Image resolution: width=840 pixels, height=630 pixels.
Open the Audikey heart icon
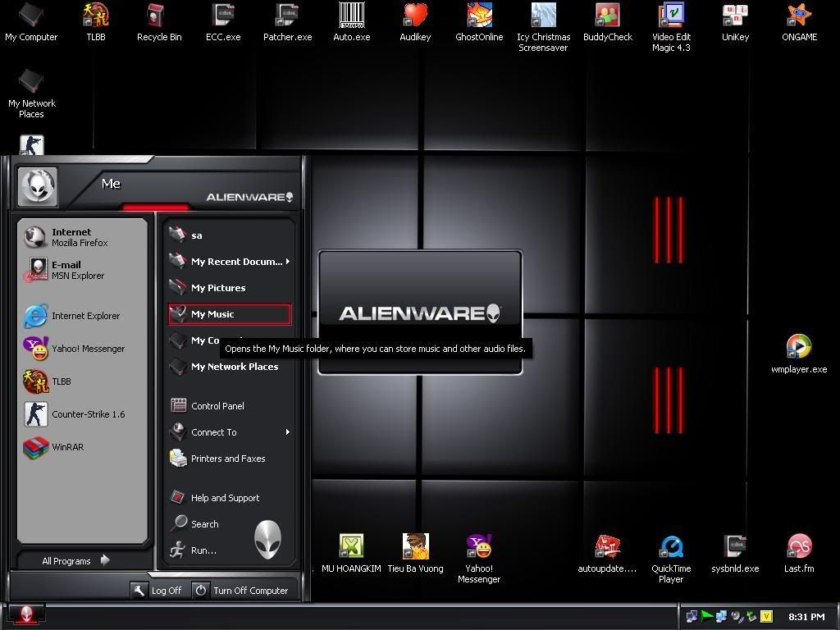tap(415, 21)
